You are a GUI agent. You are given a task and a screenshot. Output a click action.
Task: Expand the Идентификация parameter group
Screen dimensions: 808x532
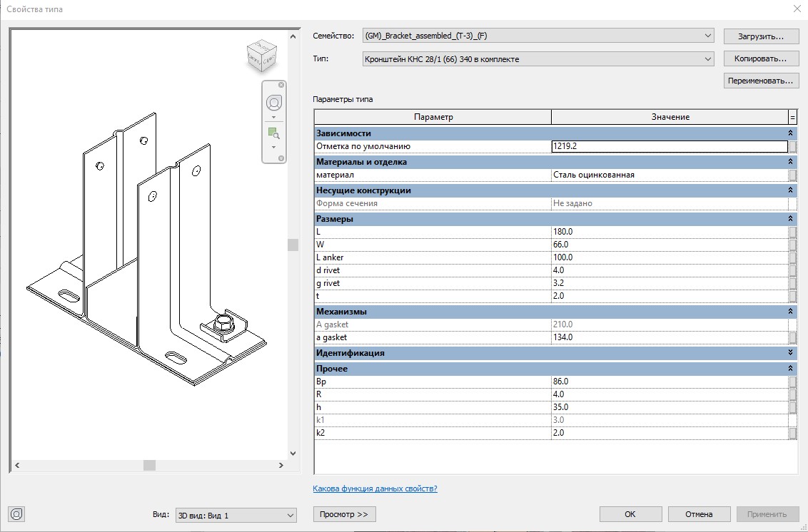tap(791, 353)
